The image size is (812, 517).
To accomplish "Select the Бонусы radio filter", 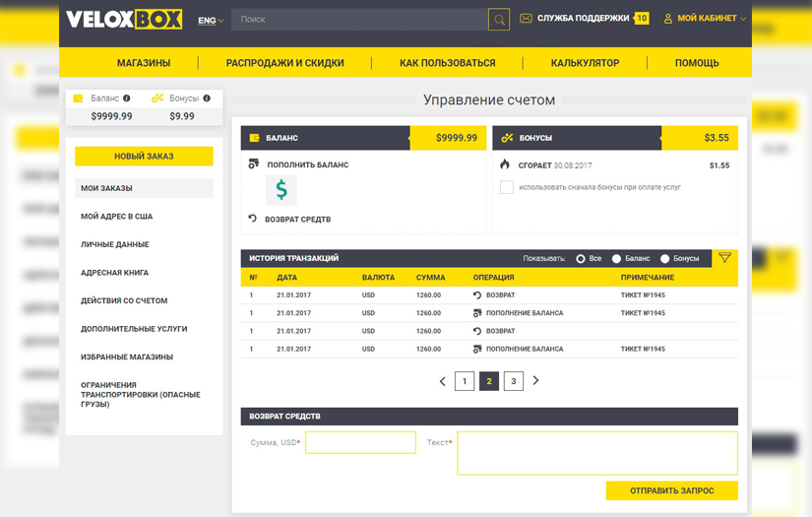I will [665, 258].
